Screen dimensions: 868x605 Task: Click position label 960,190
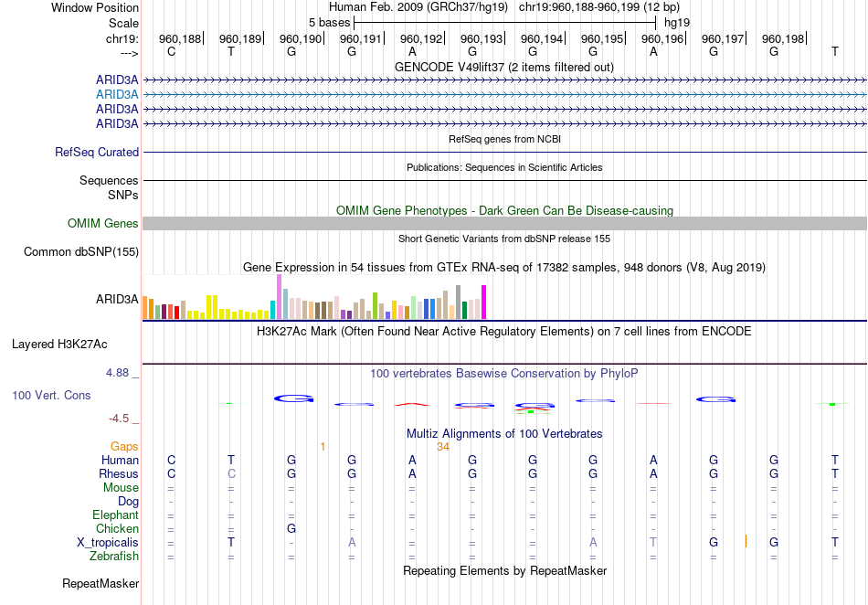click(301, 38)
